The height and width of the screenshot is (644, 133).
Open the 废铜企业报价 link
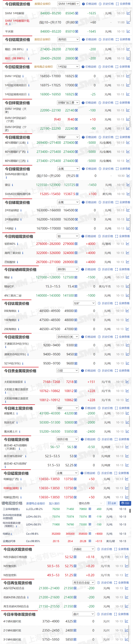[42, 4]
